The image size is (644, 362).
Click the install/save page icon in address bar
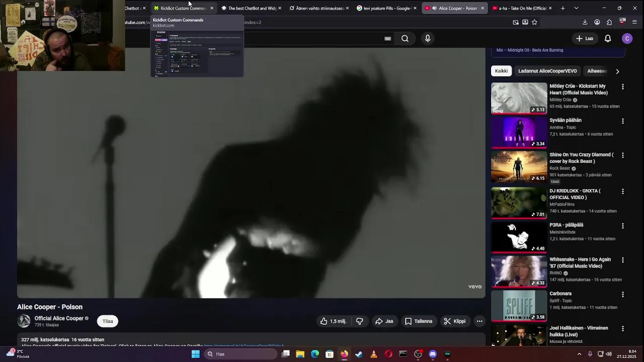tap(525, 22)
